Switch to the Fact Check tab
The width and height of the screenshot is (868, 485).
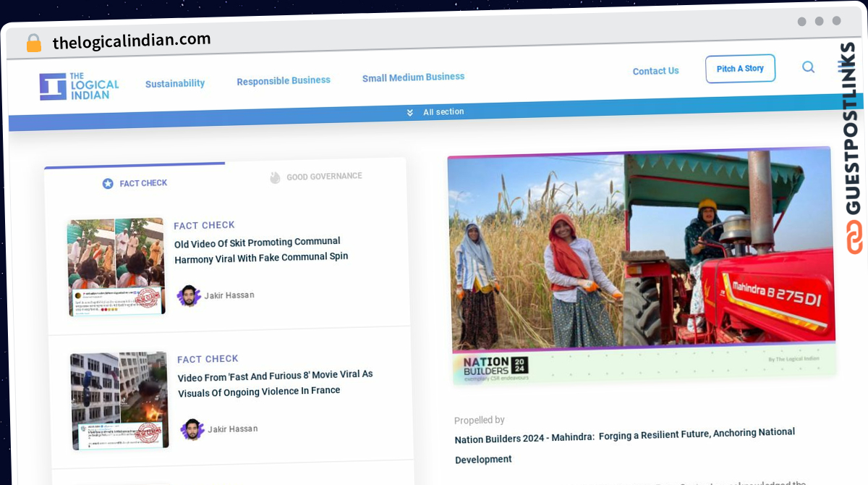[x=135, y=183]
